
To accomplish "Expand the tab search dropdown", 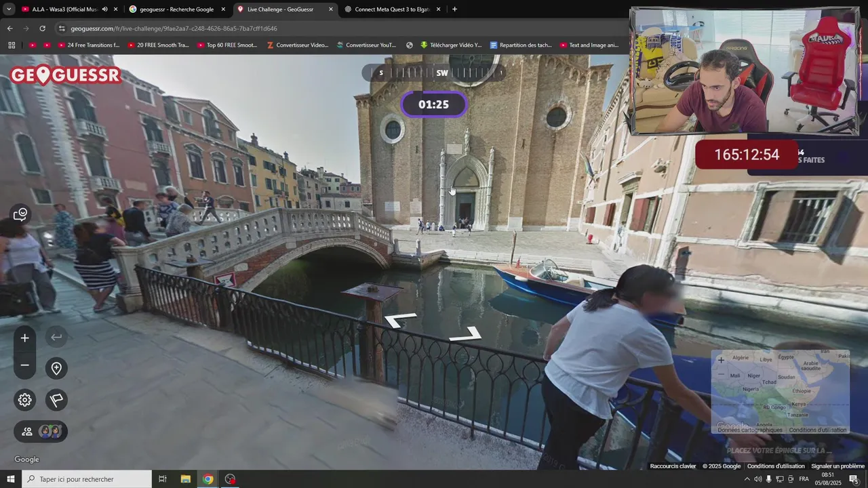I will tap(9, 9).
